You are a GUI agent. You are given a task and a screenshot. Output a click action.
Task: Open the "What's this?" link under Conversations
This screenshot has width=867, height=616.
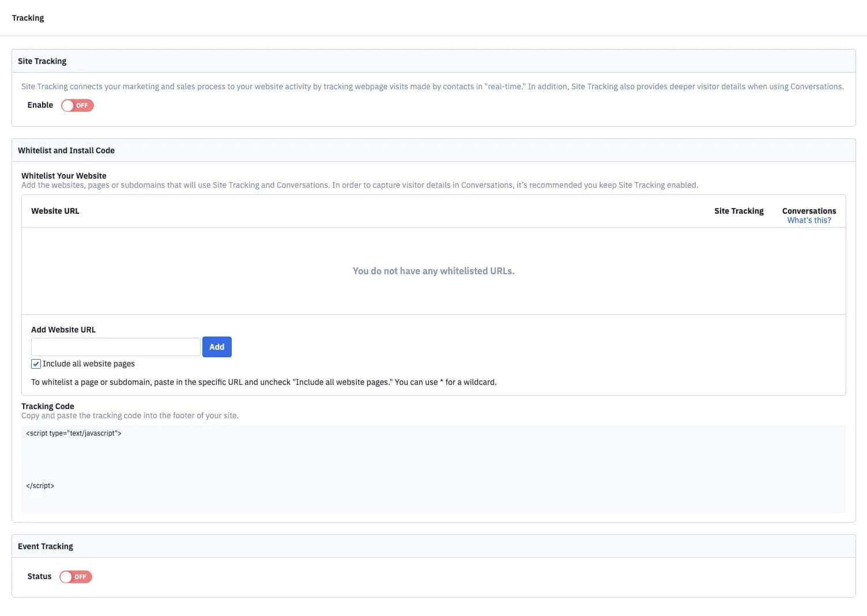(809, 220)
